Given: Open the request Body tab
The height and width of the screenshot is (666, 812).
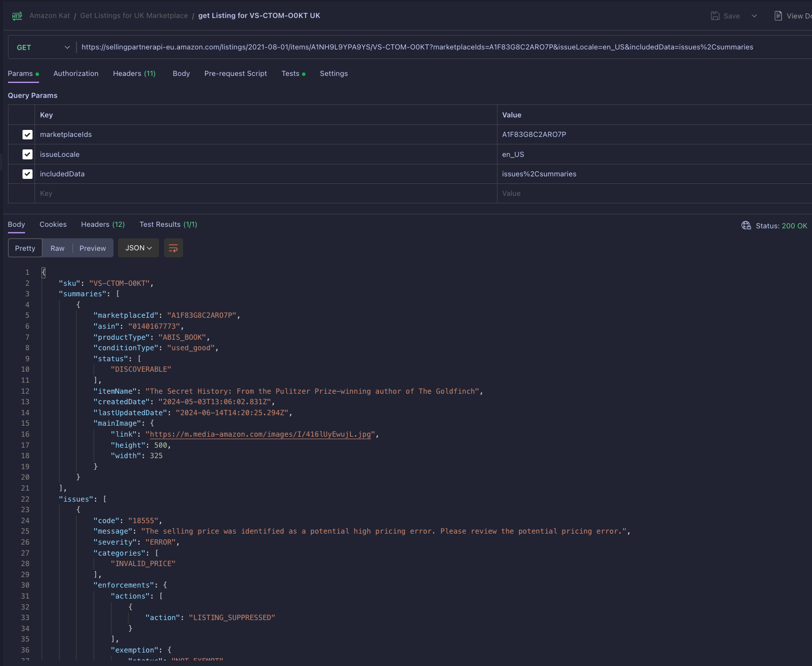Looking at the screenshot, I should tap(181, 73).
